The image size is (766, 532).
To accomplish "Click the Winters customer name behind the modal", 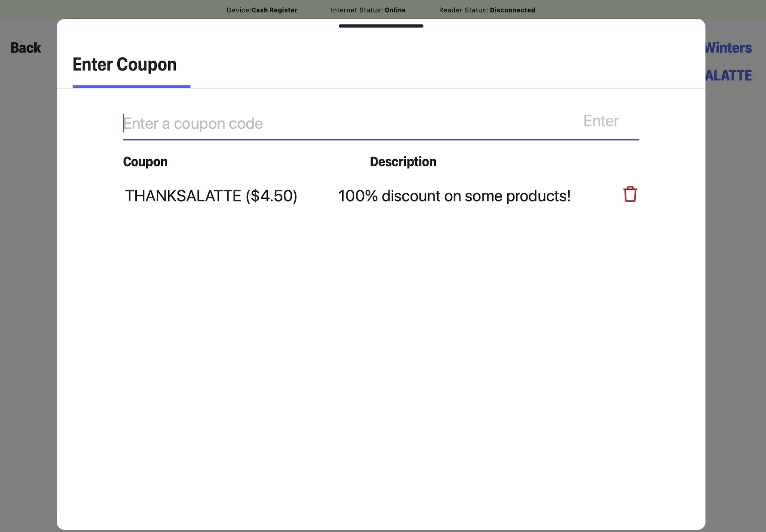I will coord(729,48).
